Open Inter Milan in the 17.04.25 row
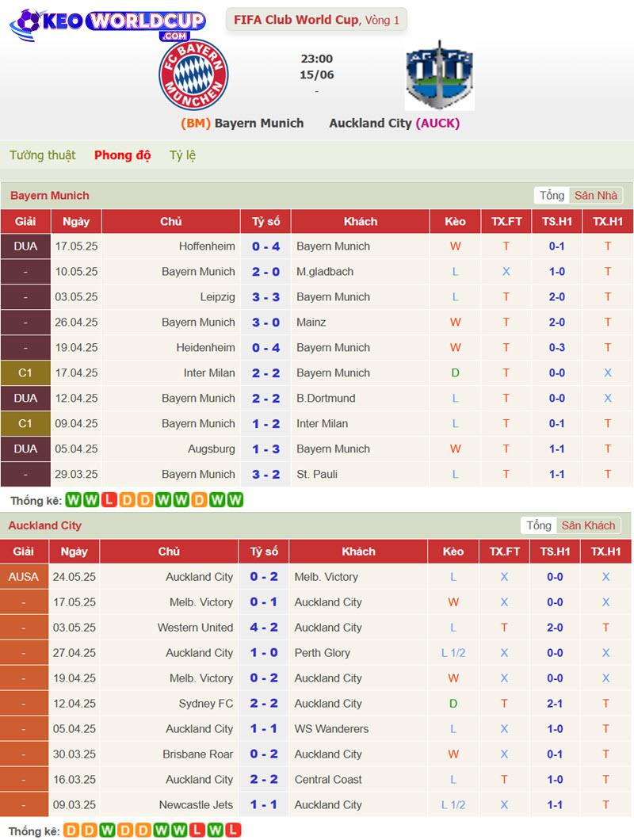 click(x=209, y=373)
